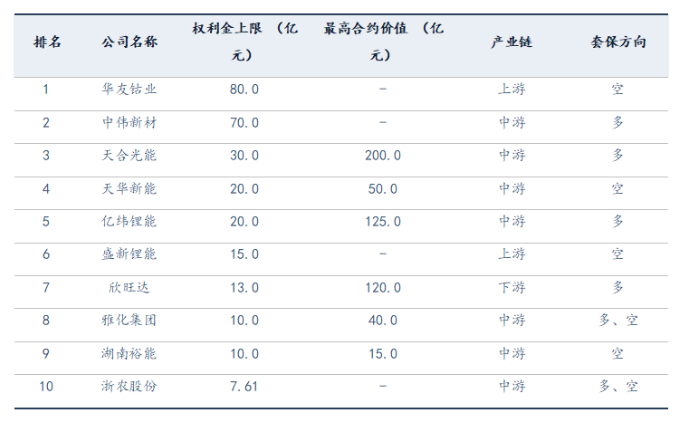Viewport: 689px width, 421px height.
Task: Click the 排名 column header
Action: tap(47, 42)
